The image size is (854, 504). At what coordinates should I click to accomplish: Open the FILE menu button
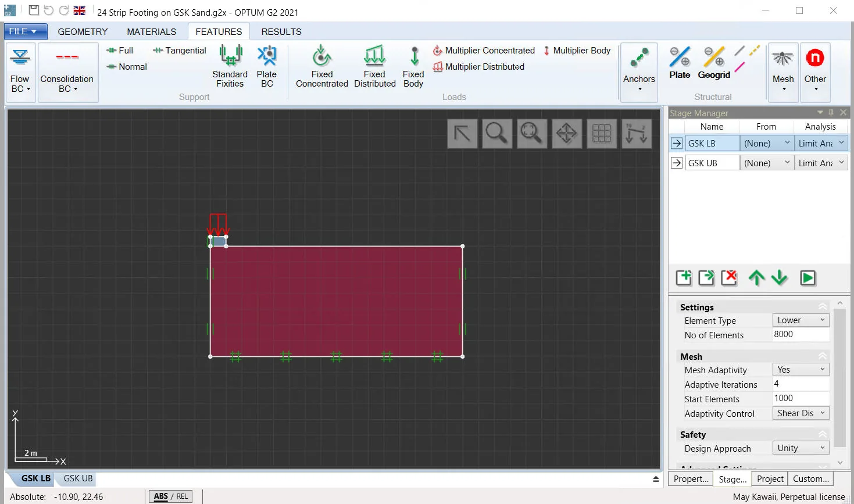[23, 31]
